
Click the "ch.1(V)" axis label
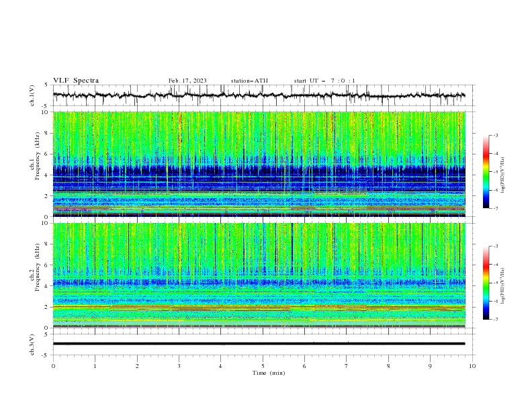(x=32, y=95)
